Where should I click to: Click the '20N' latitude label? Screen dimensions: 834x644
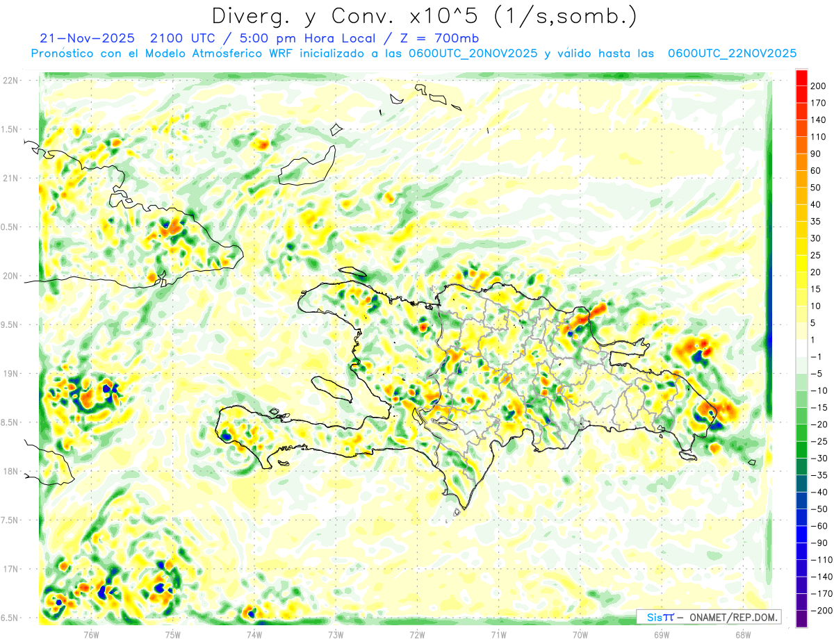(10, 276)
